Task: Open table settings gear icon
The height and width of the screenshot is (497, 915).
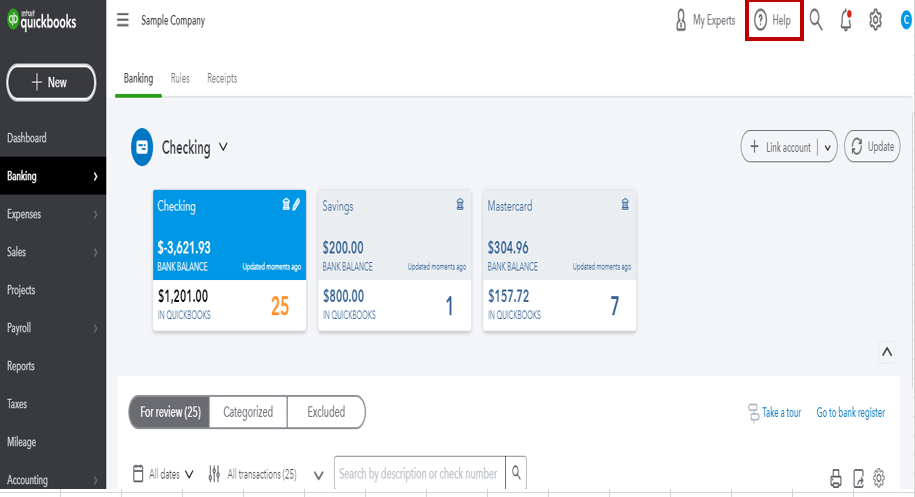Action: pos(879,478)
